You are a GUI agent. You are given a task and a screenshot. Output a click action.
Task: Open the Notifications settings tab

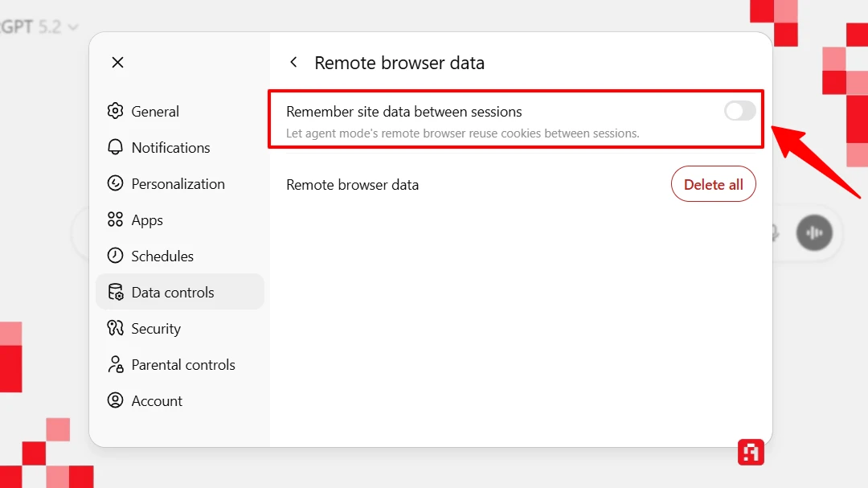coord(170,148)
